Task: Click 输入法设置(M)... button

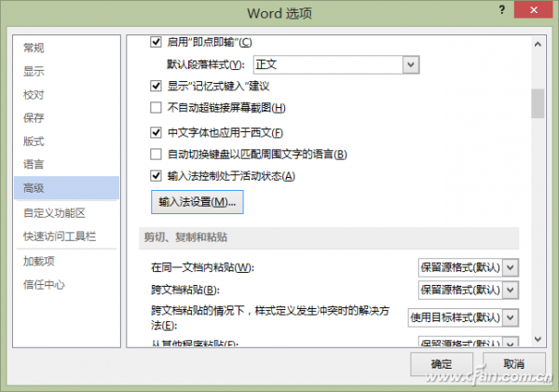Action: tap(198, 202)
